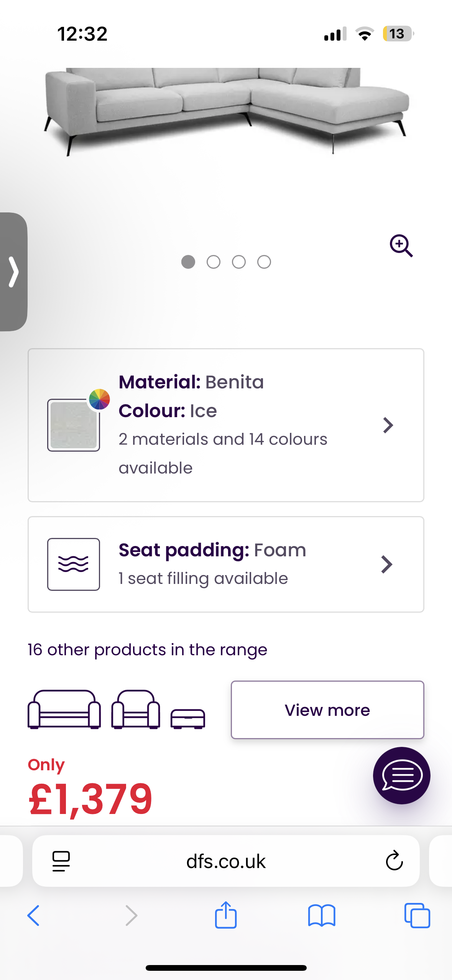Select the sofa icon in range
Viewport: 452px width, 980px height.
click(x=64, y=709)
